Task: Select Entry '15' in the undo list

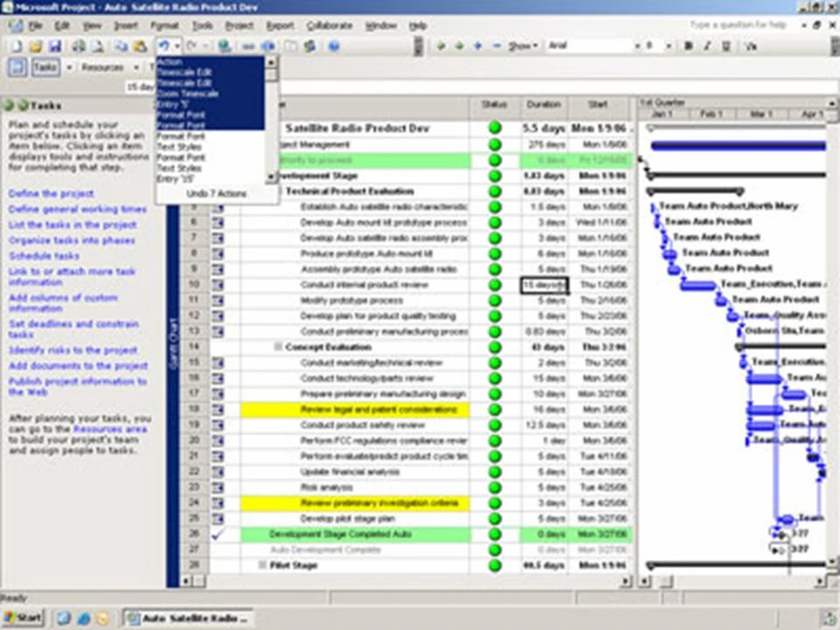Action: [x=210, y=178]
